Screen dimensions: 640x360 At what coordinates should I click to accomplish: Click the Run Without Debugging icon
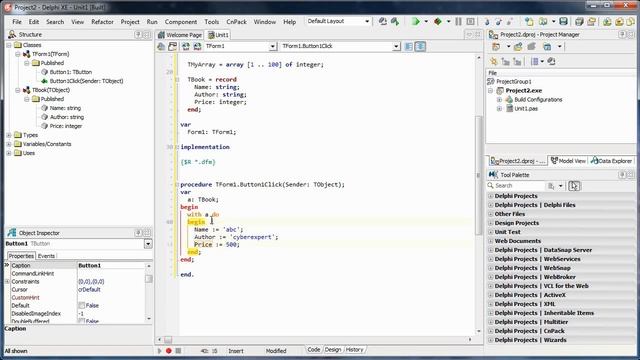438,21
